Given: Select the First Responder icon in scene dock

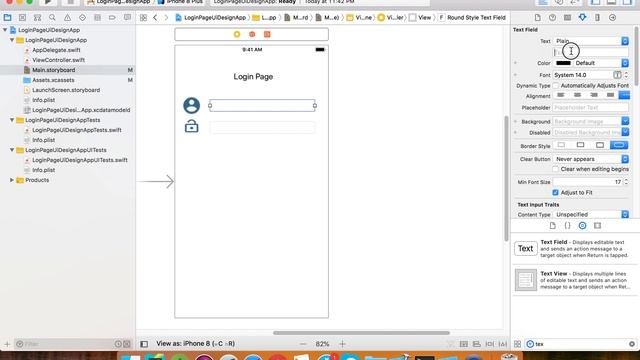Looking at the screenshot, I should click(252, 34).
